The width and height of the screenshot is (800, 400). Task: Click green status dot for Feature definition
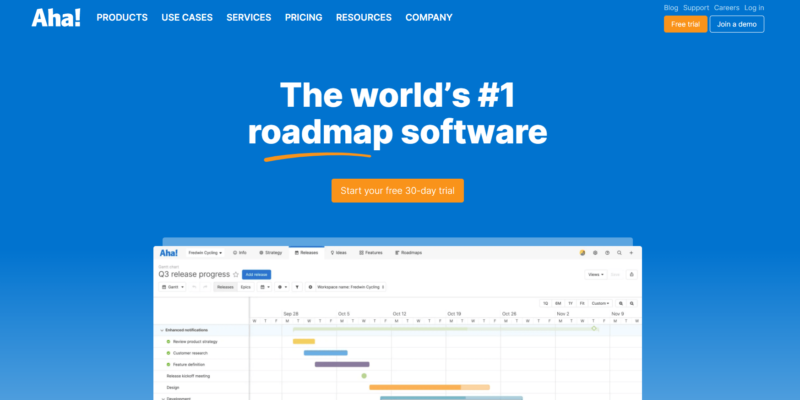(168, 364)
